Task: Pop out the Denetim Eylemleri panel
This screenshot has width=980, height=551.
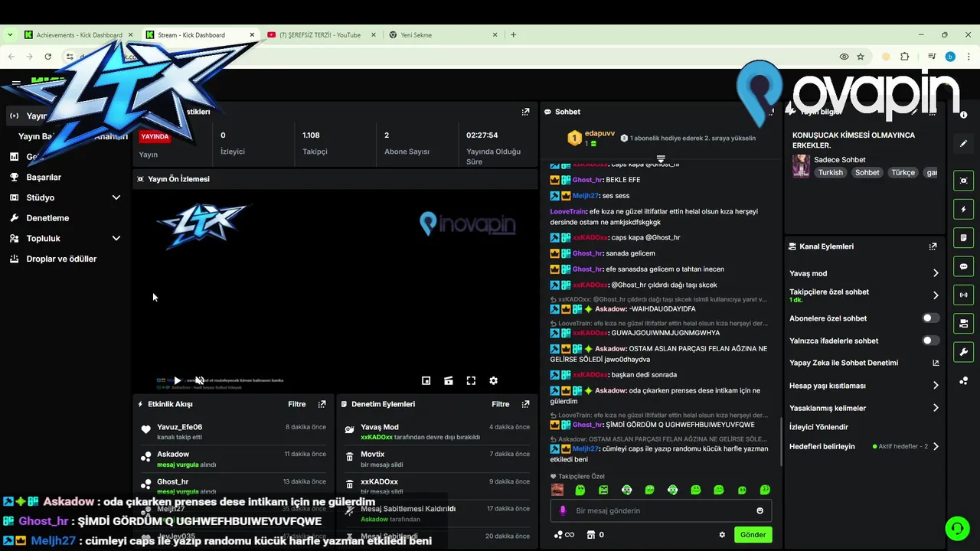Action: coord(525,404)
